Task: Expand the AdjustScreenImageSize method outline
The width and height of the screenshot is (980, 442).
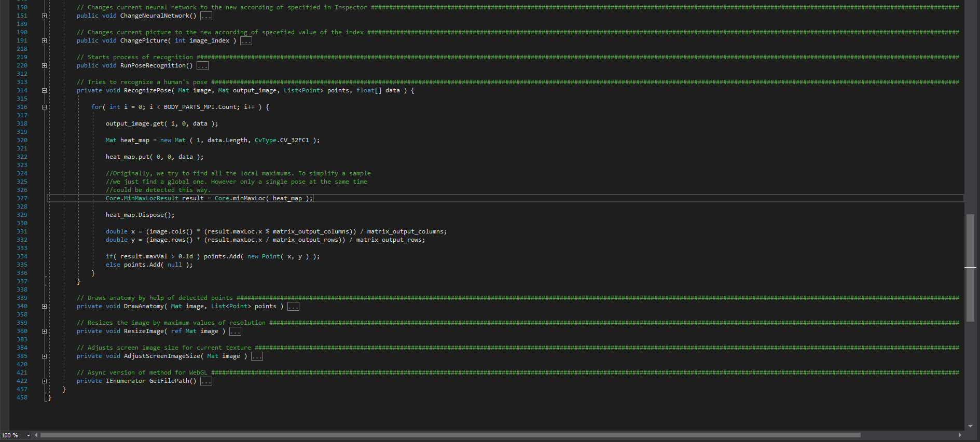Action: 44,356
